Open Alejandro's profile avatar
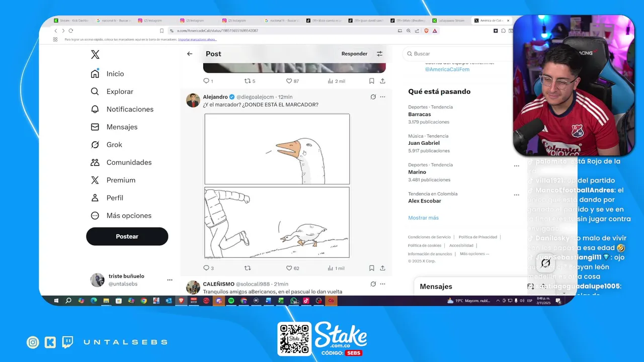Viewport: 644px width, 362px height. (x=193, y=100)
